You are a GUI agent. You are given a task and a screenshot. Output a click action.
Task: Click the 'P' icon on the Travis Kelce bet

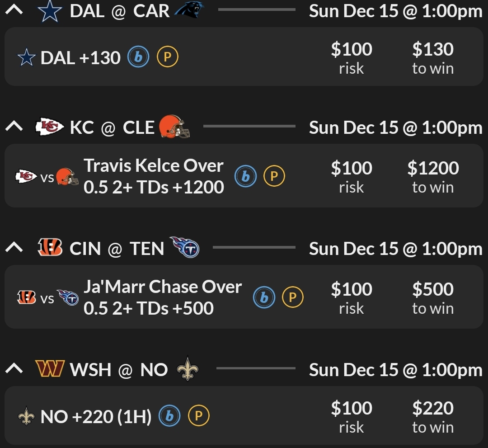(275, 176)
